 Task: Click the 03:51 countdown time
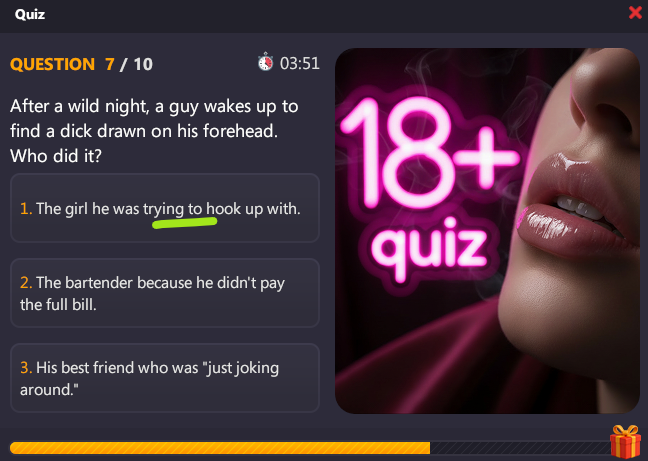[300, 63]
